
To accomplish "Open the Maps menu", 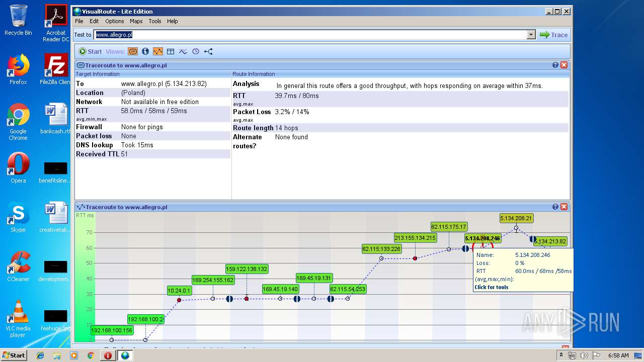I will [136, 21].
